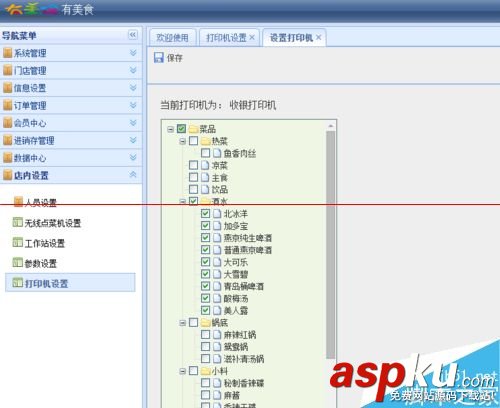Viewport: 500px width, 408px height.
Task: Check the 麻辣红锅 checkbox
Action: tap(205, 334)
